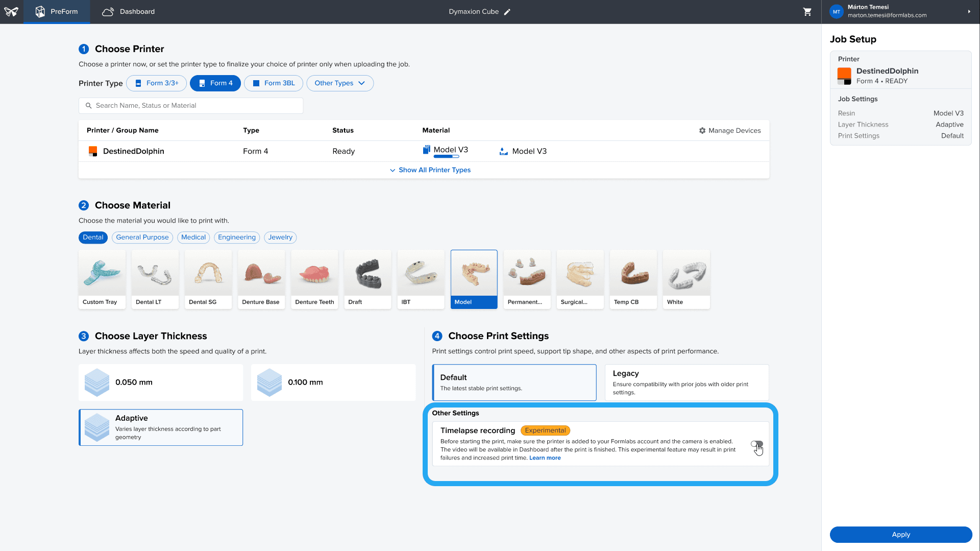Click the MT user avatar

836,11
